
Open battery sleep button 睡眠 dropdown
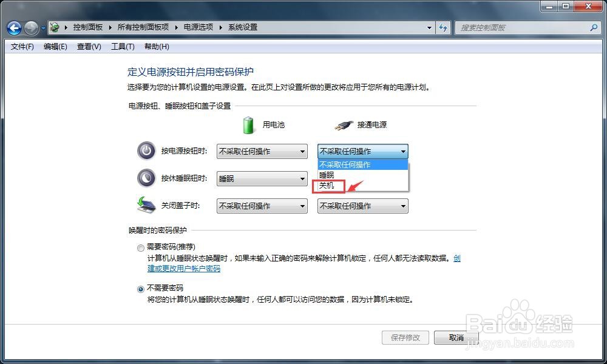coord(262,179)
